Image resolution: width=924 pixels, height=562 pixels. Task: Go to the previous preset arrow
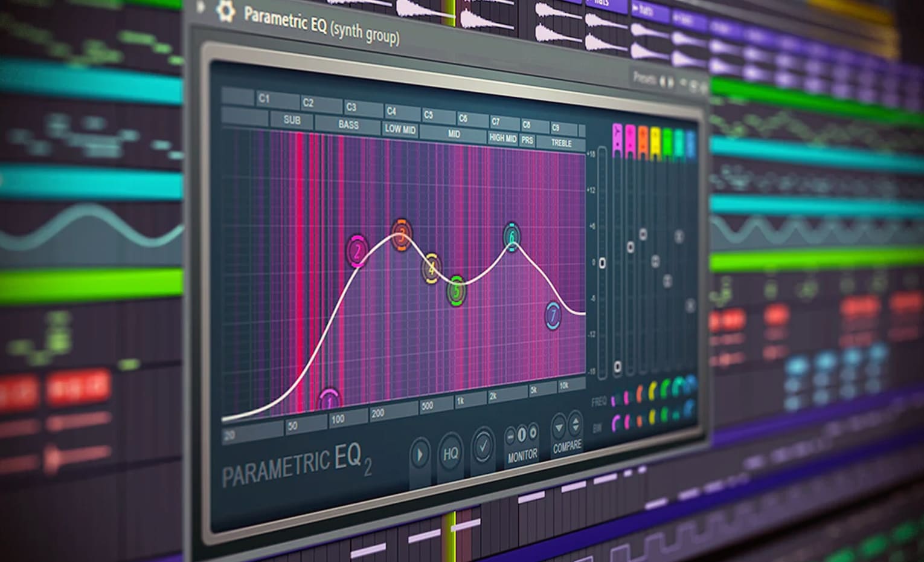(663, 80)
